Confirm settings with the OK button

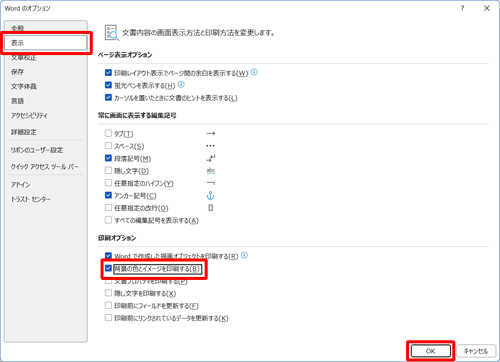click(431, 351)
